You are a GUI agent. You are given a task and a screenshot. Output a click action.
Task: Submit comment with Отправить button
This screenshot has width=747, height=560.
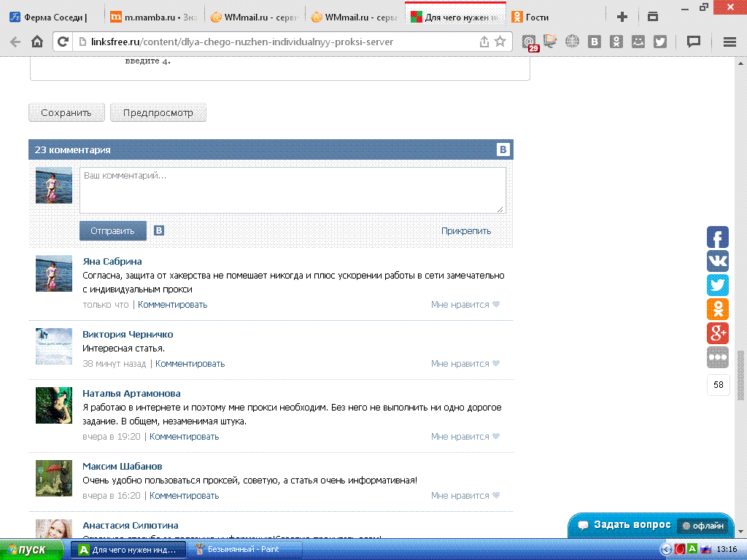click(x=112, y=231)
